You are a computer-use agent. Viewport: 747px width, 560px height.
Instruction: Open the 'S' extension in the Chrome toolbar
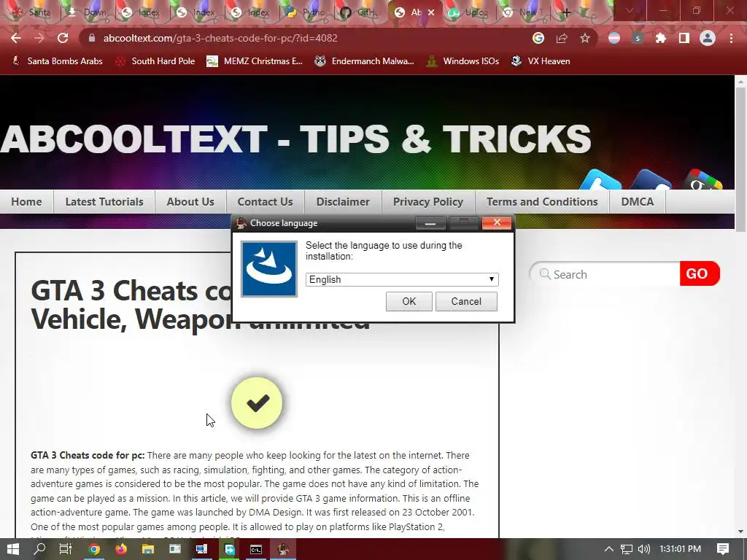pyautogui.click(x=638, y=38)
